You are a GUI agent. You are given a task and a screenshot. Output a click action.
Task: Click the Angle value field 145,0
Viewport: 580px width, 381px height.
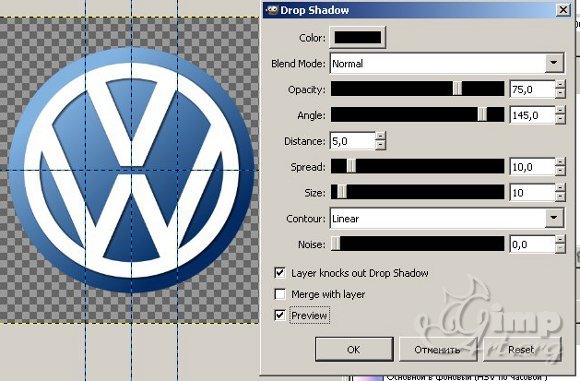click(x=532, y=115)
